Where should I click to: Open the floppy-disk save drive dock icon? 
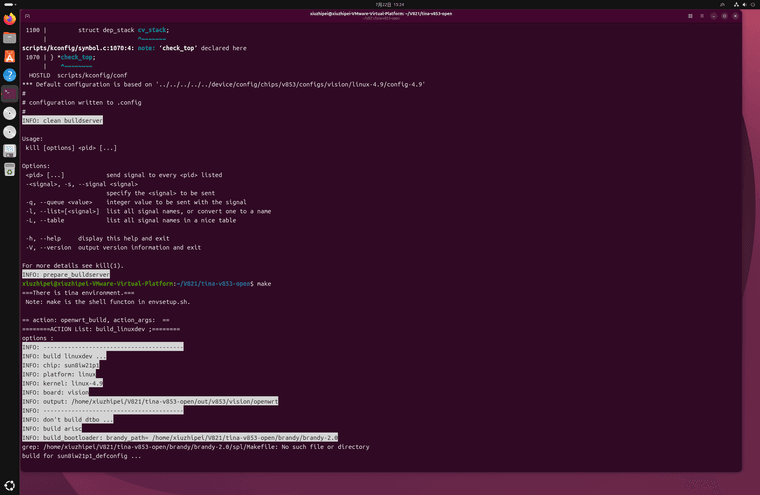(10, 151)
